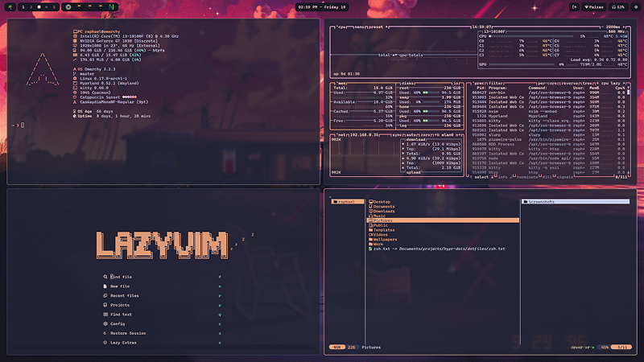Select the nvim process row in btop
Image resolution: width=644 pixels, height=362 pixels.
[548, 111]
